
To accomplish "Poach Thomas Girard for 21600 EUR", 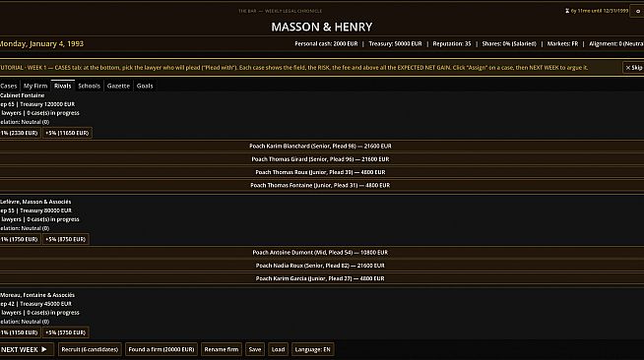I will (x=322, y=159).
